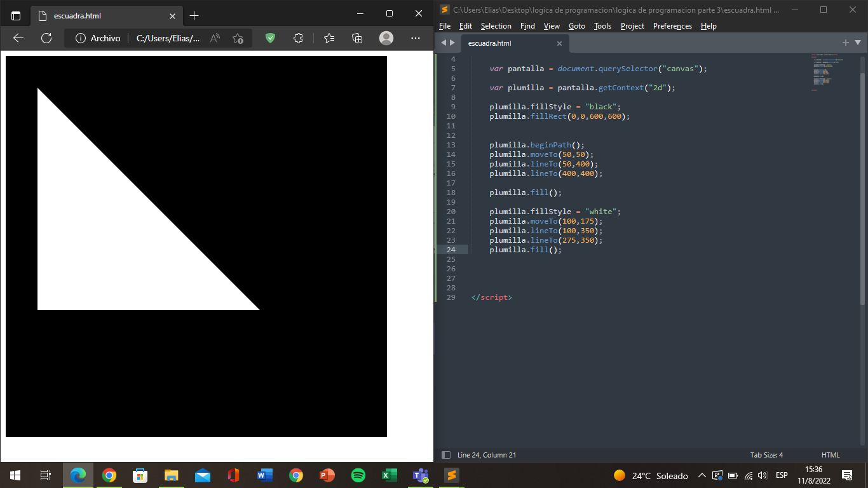This screenshot has height=488, width=868.
Task: Switch to next tab with right arrow
Action: click(x=452, y=43)
